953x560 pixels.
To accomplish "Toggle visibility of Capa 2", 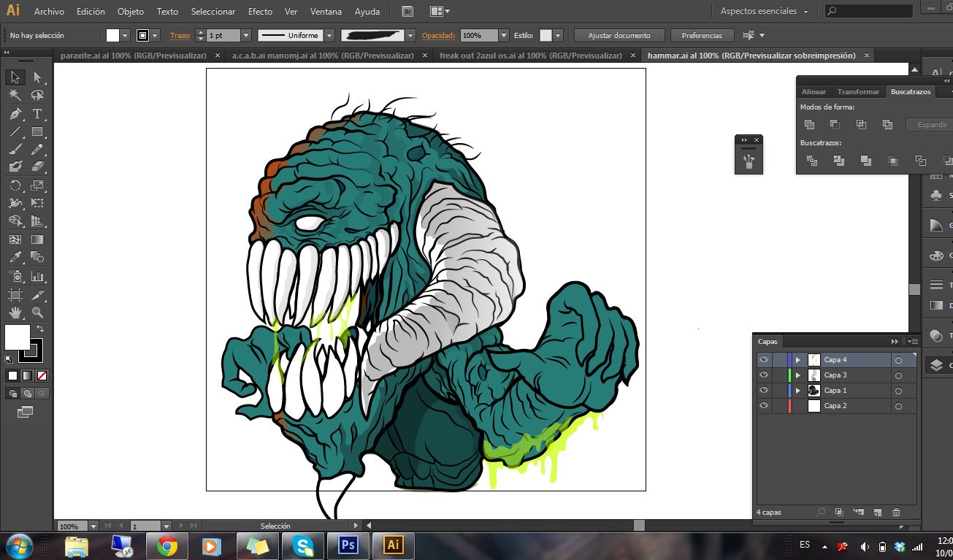I will tap(763, 405).
